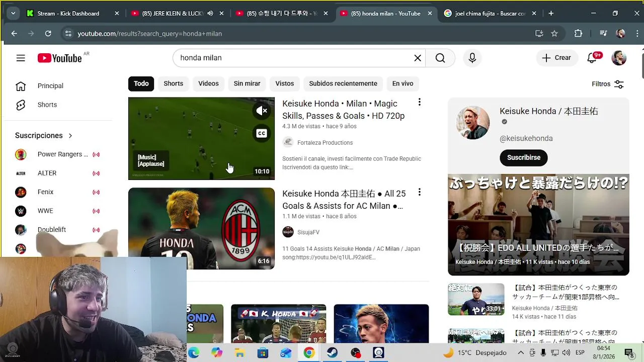Screen dimensions: 644x362
Task: Open site information icon in address bar
Action: tap(68, 34)
